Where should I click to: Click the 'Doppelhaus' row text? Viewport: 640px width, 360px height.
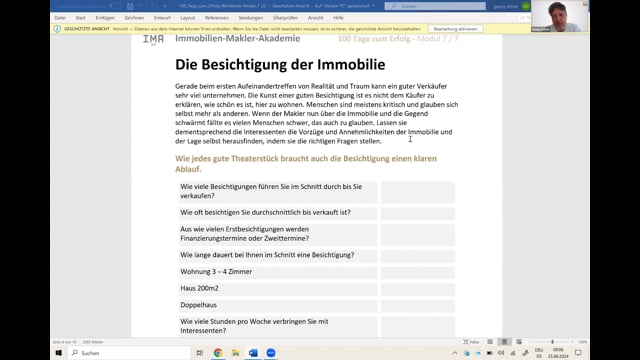(x=199, y=305)
